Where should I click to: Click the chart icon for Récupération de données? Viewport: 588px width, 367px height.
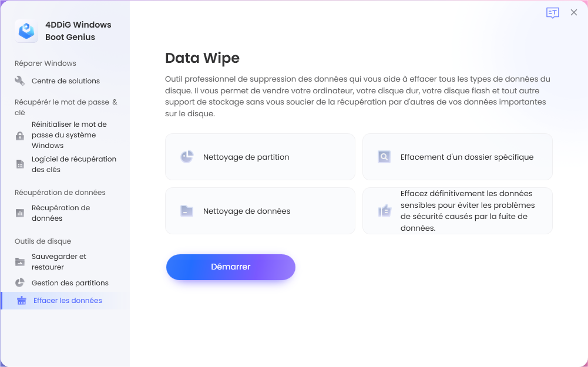(x=20, y=213)
